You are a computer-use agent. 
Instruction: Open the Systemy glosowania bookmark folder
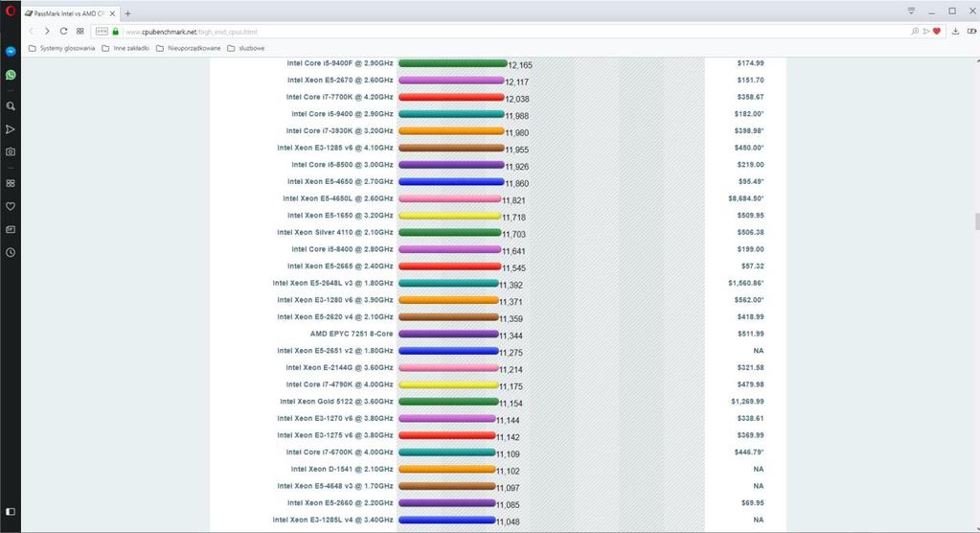[62, 48]
